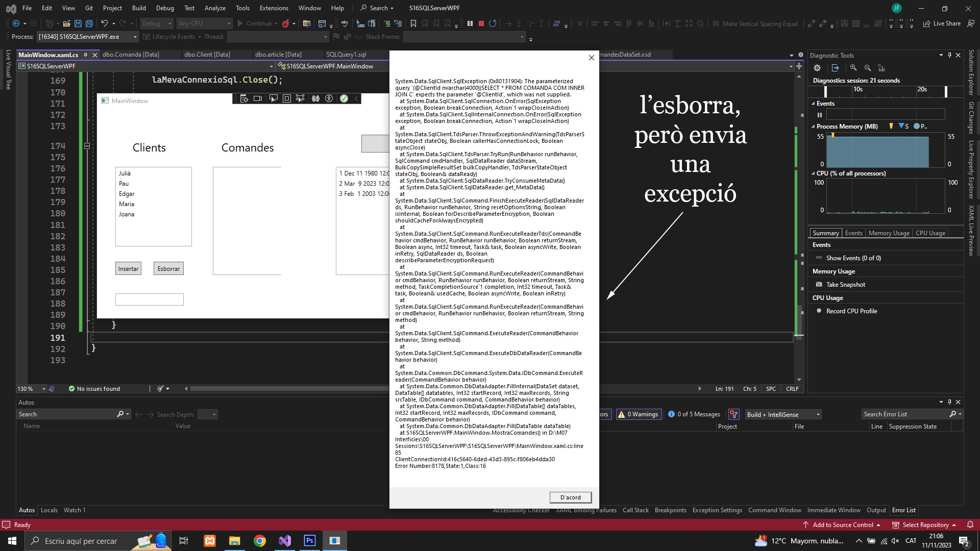Click the Hot Reload flame icon
980x551 pixels.
(x=286, y=23)
